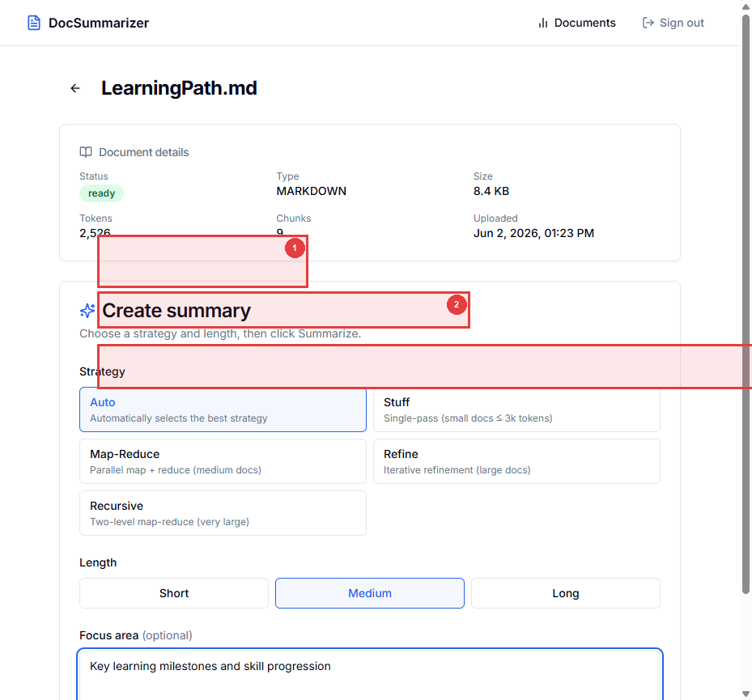Click the ready status badge
The height and width of the screenshot is (700, 752).
tap(102, 193)
